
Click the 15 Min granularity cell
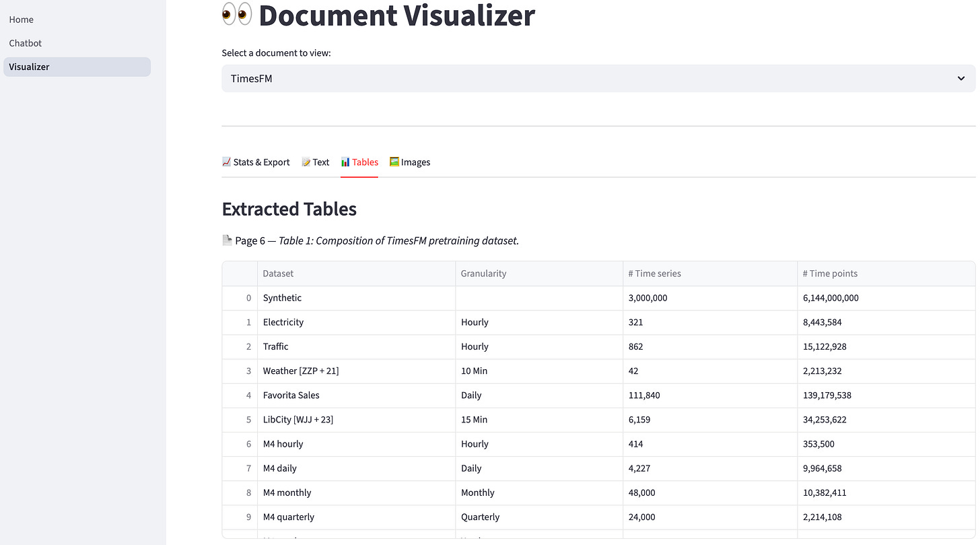539,419
